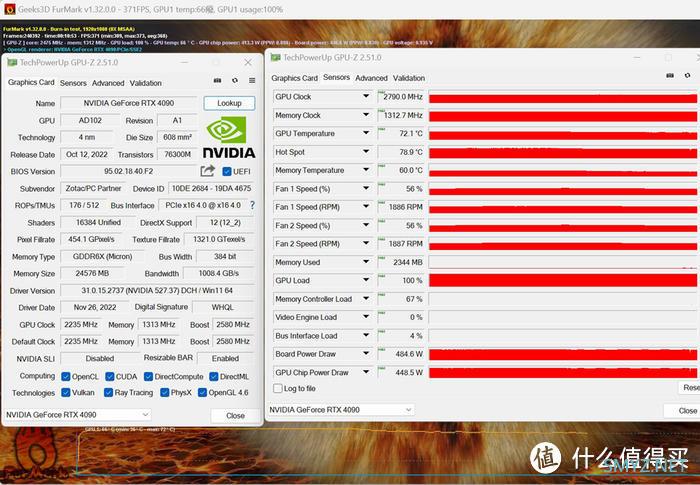The image size is (700, 485).
Task: Toggle the CUDA checkbox
Action: pos(109,376)
